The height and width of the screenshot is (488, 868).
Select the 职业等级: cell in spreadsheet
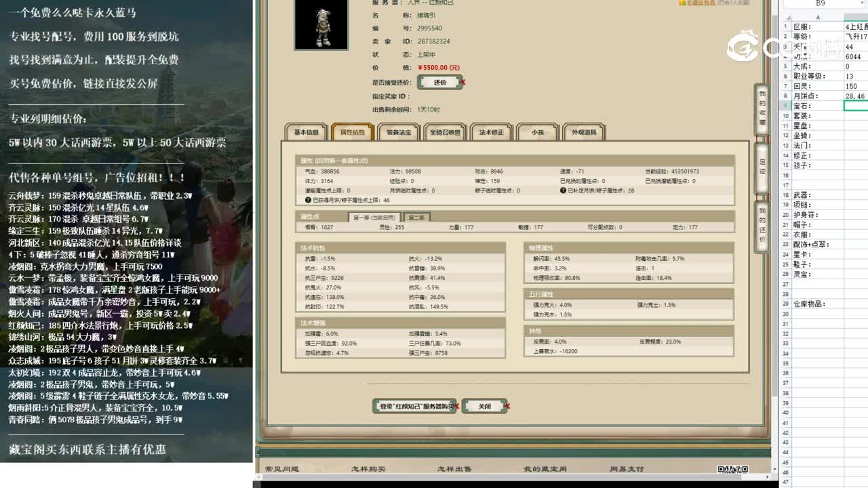coord(818,77)
